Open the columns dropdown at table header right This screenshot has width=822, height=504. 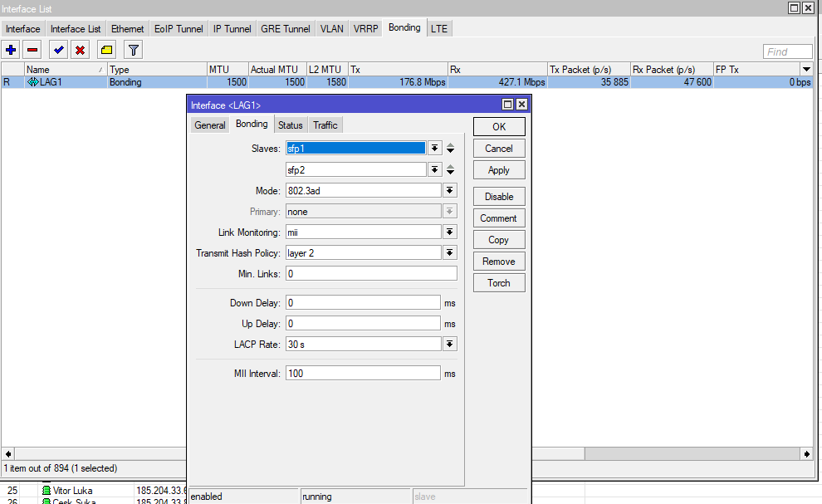pos(805,70)
